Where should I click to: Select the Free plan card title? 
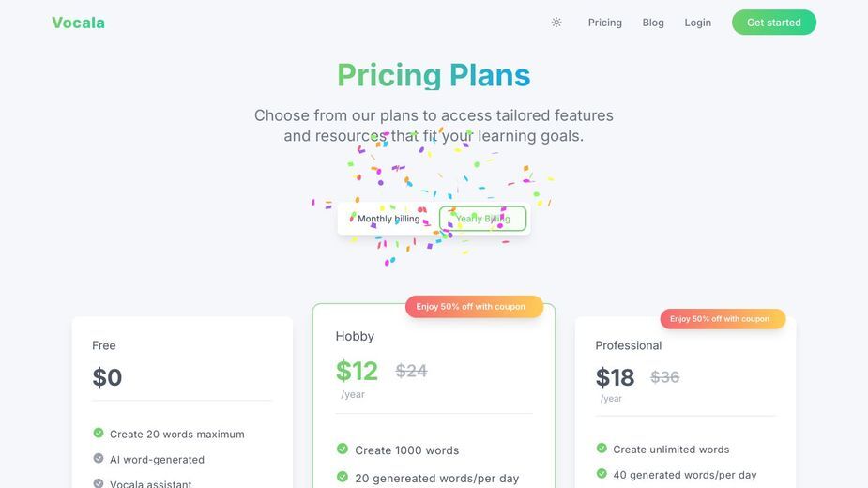pos(103,345)
